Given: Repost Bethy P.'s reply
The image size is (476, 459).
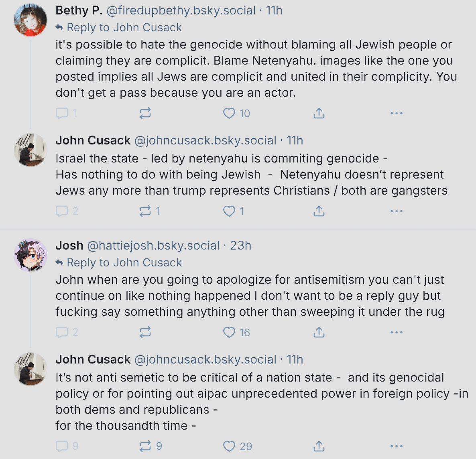Looking at the screenshot, I should point(145,113).
